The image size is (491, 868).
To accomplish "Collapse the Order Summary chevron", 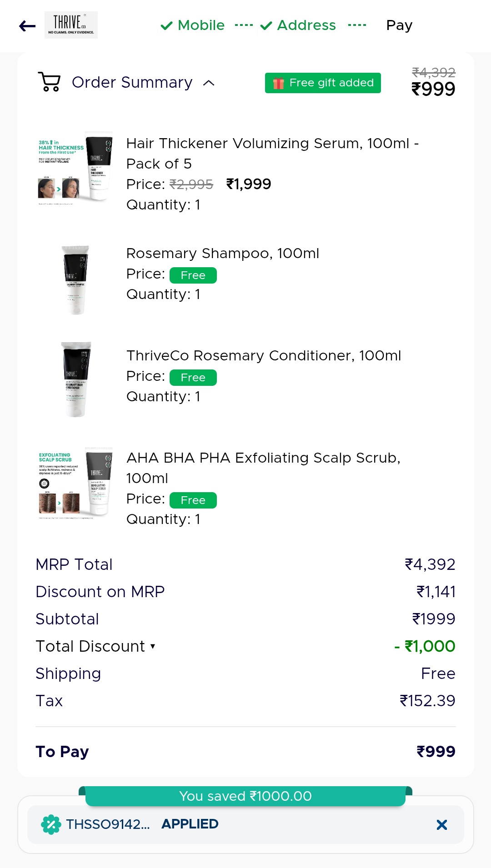I will 209,83.
